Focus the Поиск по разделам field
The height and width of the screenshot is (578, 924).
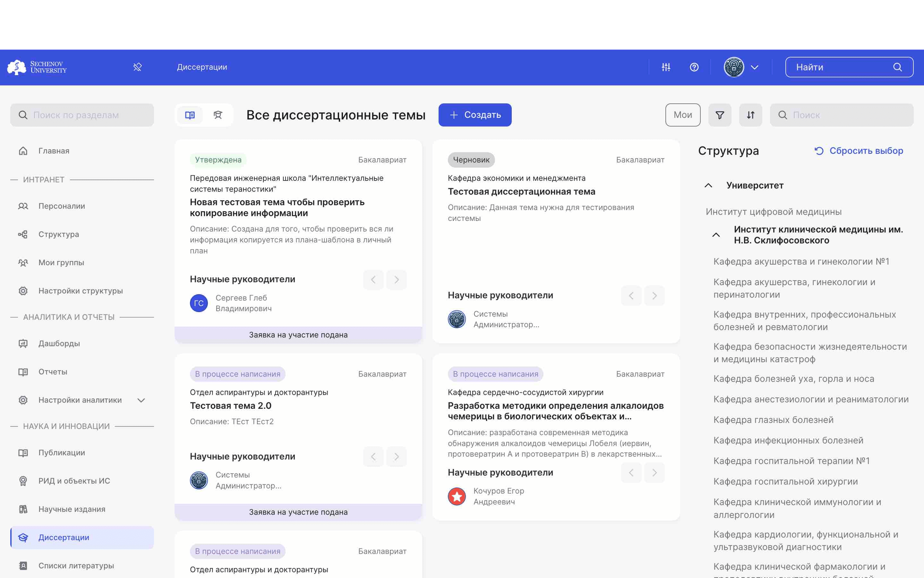coord(82,115)
